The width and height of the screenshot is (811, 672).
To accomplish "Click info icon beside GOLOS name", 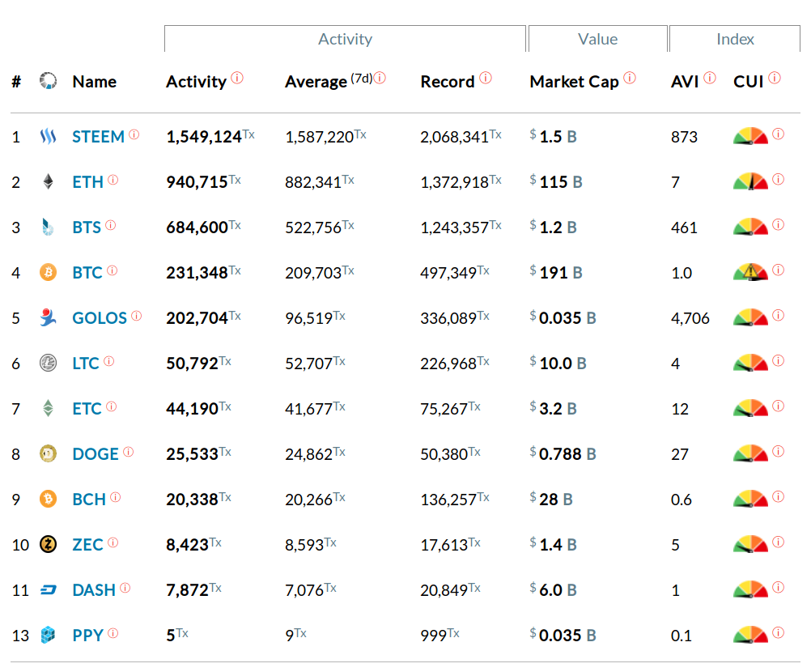I will click(137, 316).
